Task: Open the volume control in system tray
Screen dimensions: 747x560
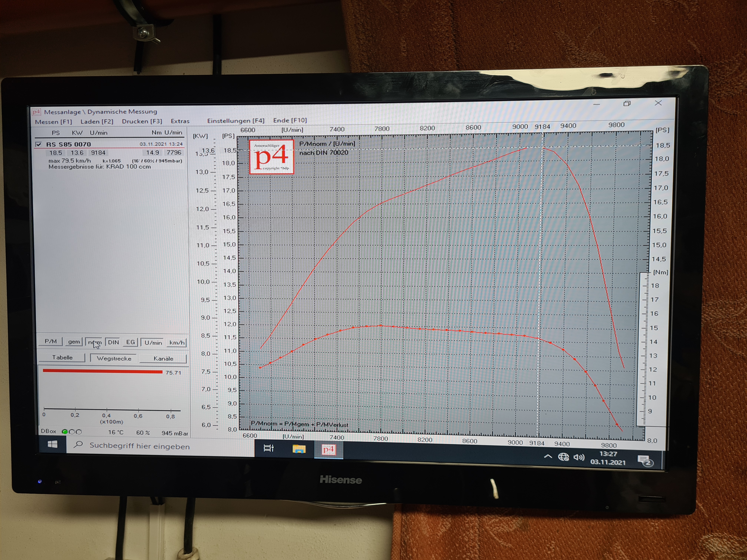Action: 579,457
